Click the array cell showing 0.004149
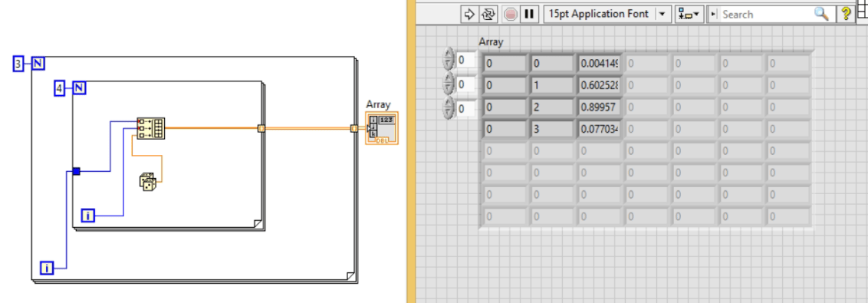This screenshot has height=303, width=868. [600, 64]
